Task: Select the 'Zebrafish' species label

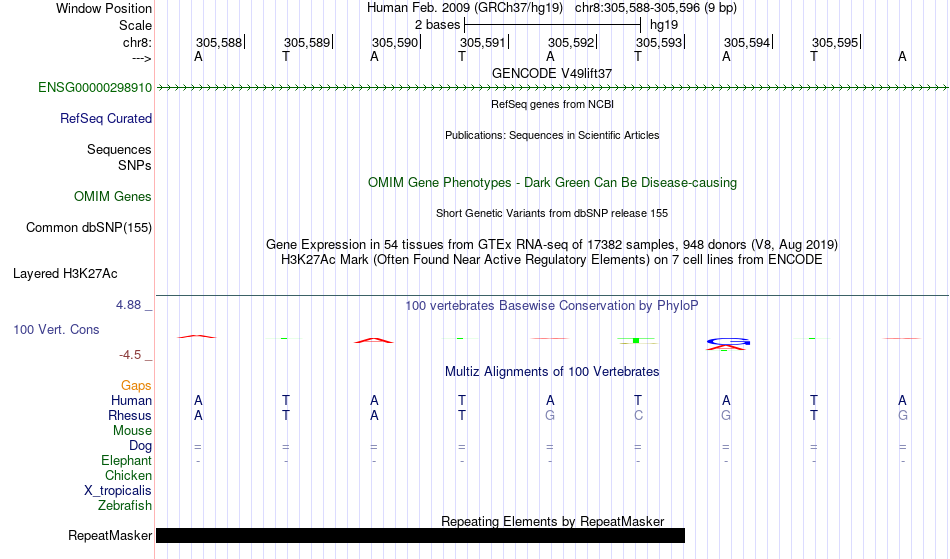Action: point(125,506)
